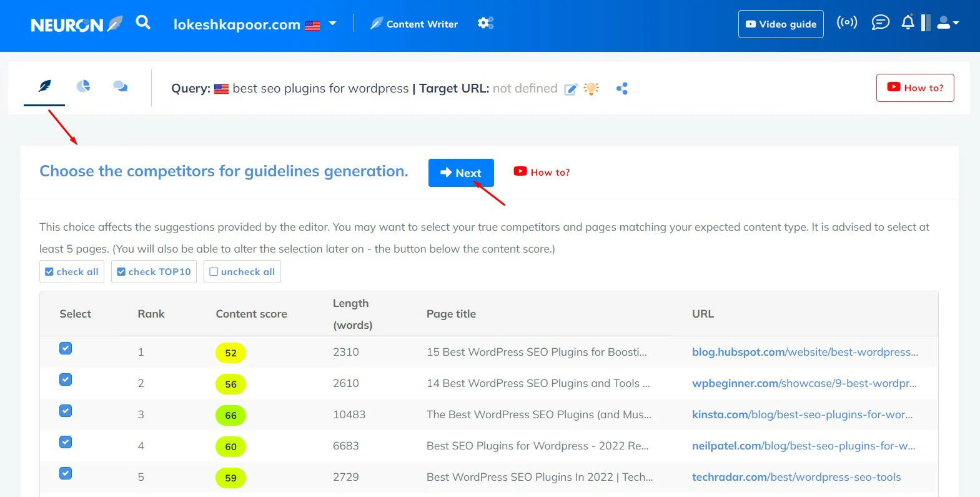Click title '15 Best WordPress SEO Plugins for Boosti...'
This screenshot has height=497, width=980.
(x=537, y=352)
